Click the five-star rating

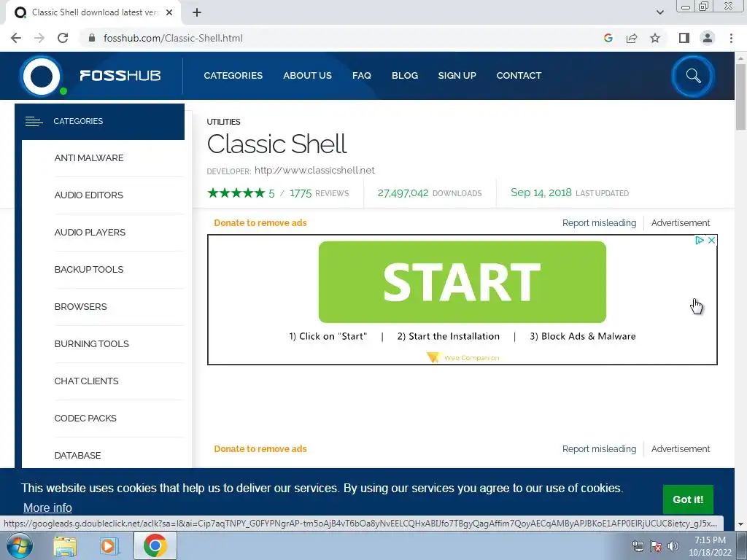point(236,192)
